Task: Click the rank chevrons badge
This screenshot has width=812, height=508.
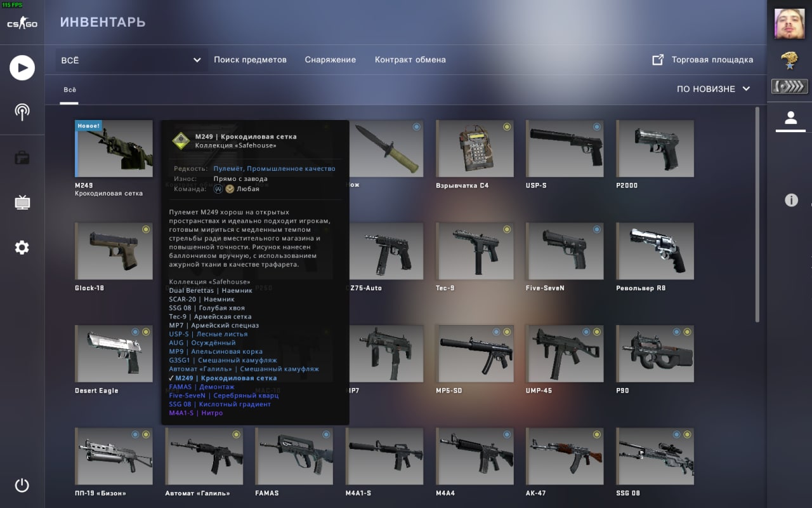Action: point(789,86)
